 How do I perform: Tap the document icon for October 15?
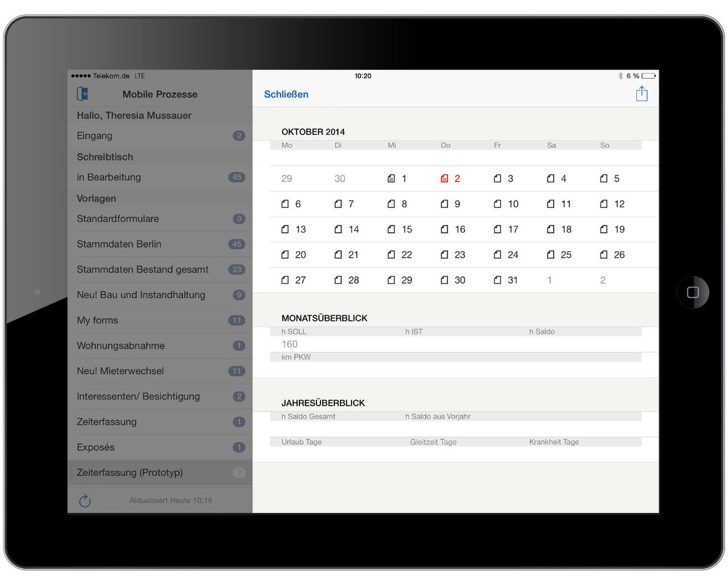(392, 229)
